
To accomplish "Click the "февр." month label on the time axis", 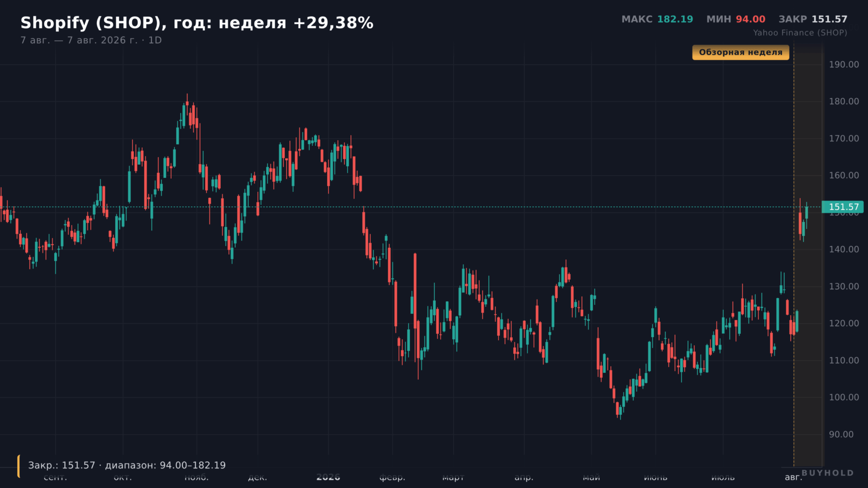I will (x=392, y=477).
